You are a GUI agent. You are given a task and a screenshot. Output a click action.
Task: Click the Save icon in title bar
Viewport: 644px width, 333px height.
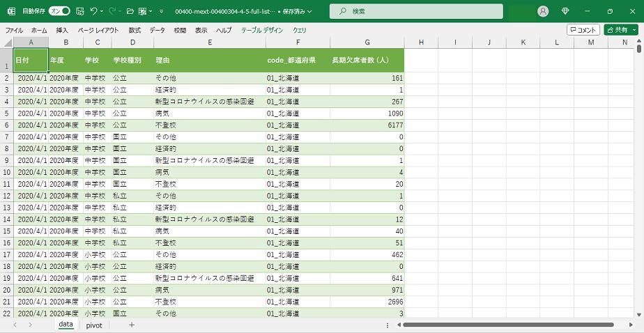point(80,11)
